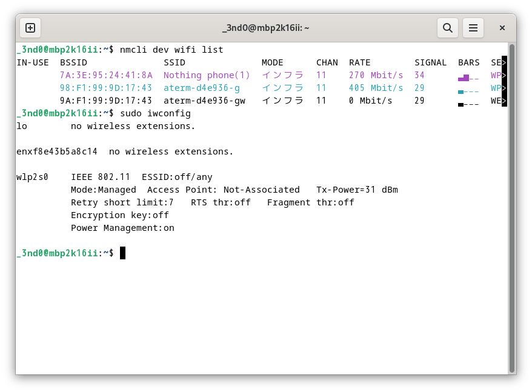The width and height of the screenshot is (532, 392).
Task: Click the window title _3nd0@mbp2k16ii
Action: pyautogui.click(x=265, y=28)
